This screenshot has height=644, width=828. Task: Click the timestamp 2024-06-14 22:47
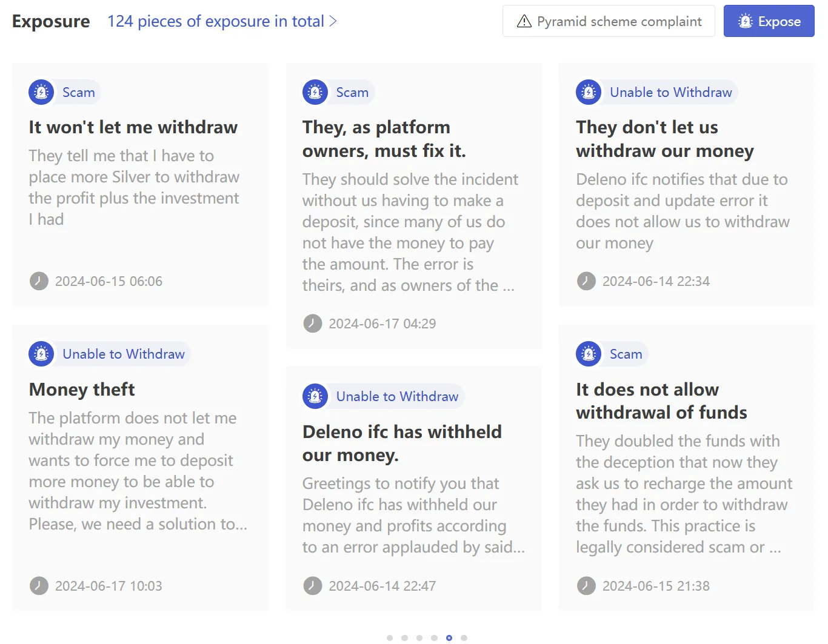382,586
